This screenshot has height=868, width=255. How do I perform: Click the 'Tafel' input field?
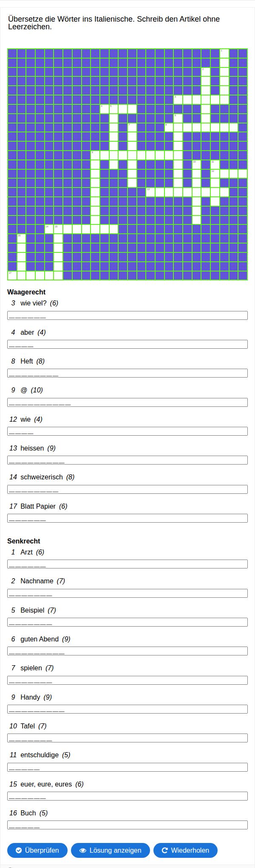click(x=127, y=738)
